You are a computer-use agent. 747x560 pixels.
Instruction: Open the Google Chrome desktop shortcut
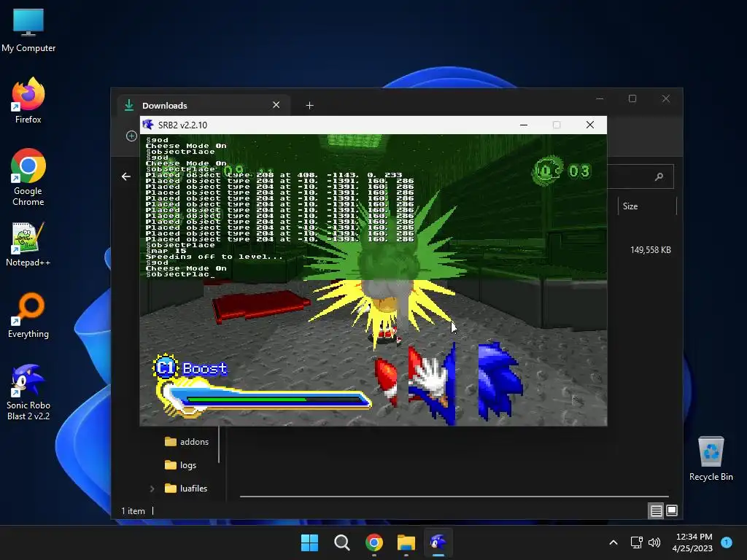coord(28,177)
